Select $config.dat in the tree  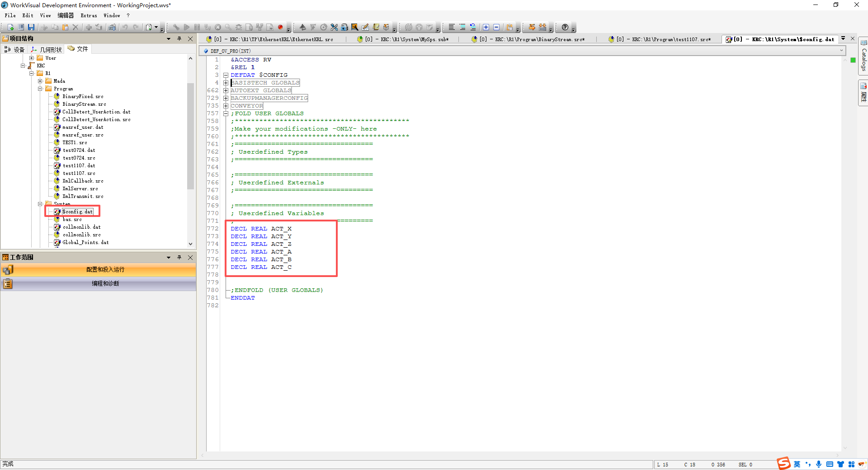[x=77, y=211]
